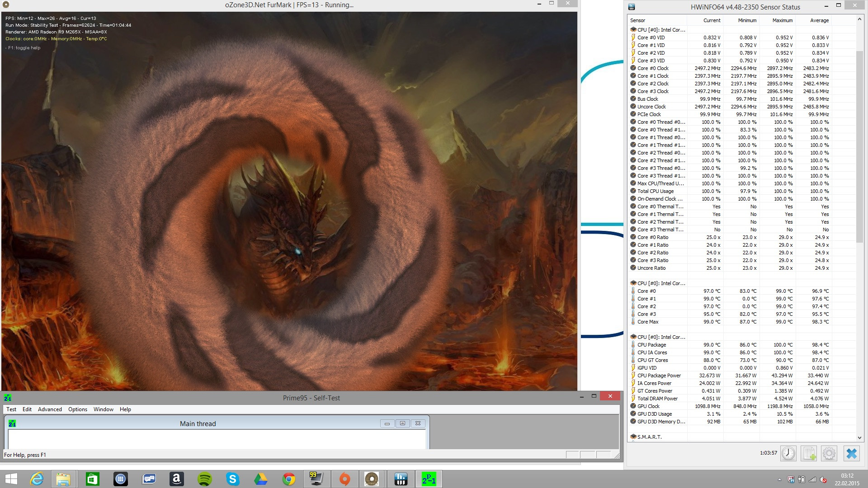This screenshot has width=868, height=488.
Task: Open HWiNFO sensor settings gear
Action: point(829,453)
